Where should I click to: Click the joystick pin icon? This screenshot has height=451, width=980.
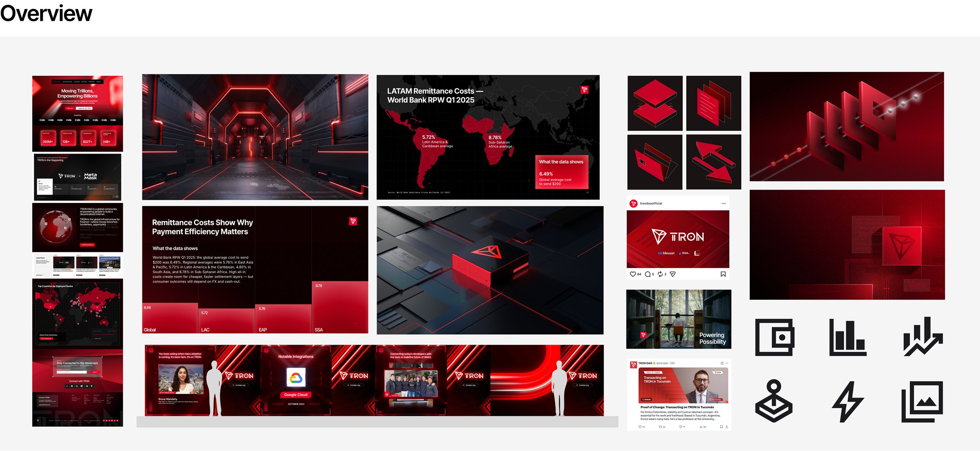coord(774,401)
